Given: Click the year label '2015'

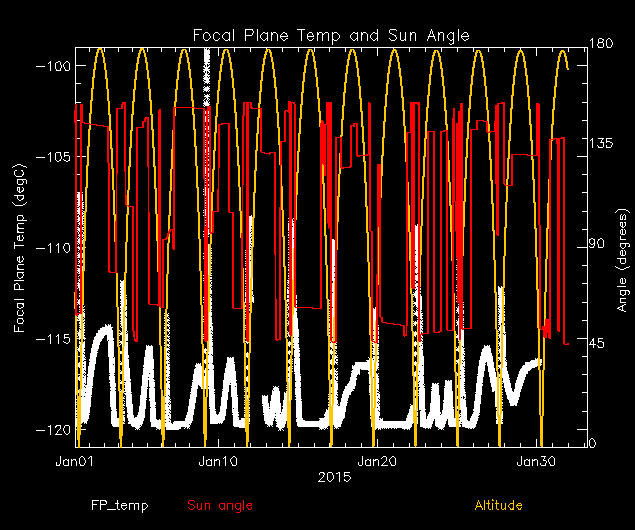Looking at the screenshot, I should (334, 477).
